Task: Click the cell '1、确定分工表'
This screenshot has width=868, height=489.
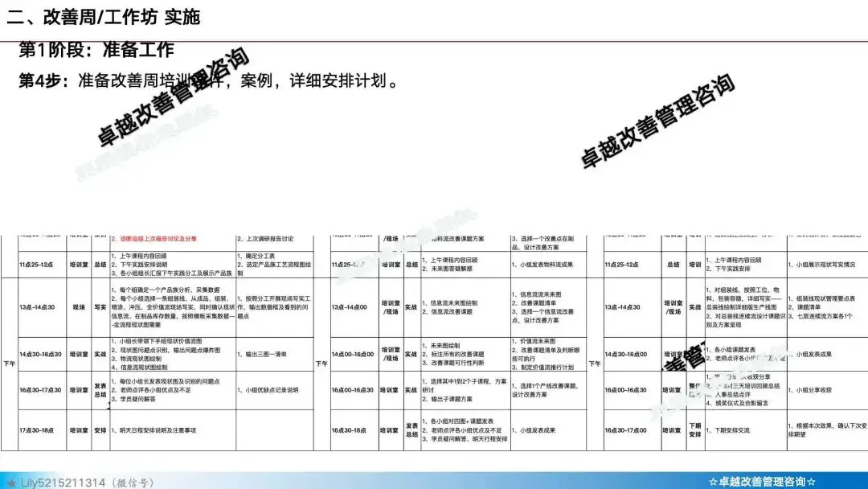Action: [256, 257]
